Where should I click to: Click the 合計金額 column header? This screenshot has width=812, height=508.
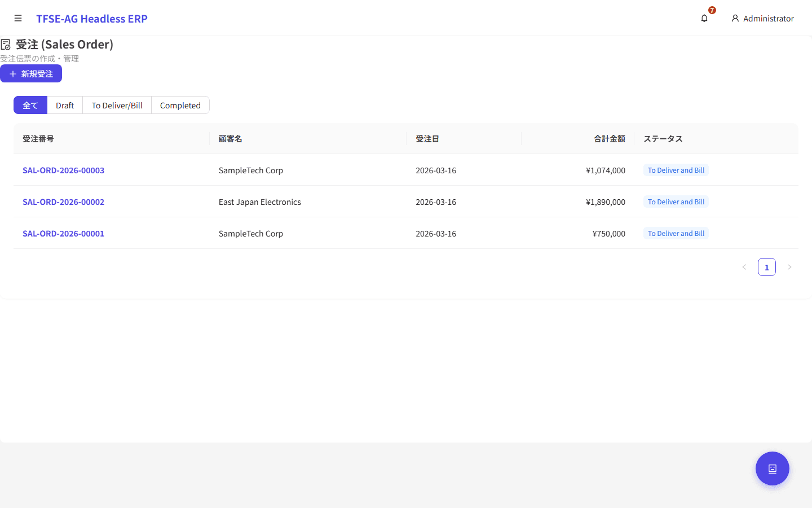pyautogui.click(x=609, y=139)
